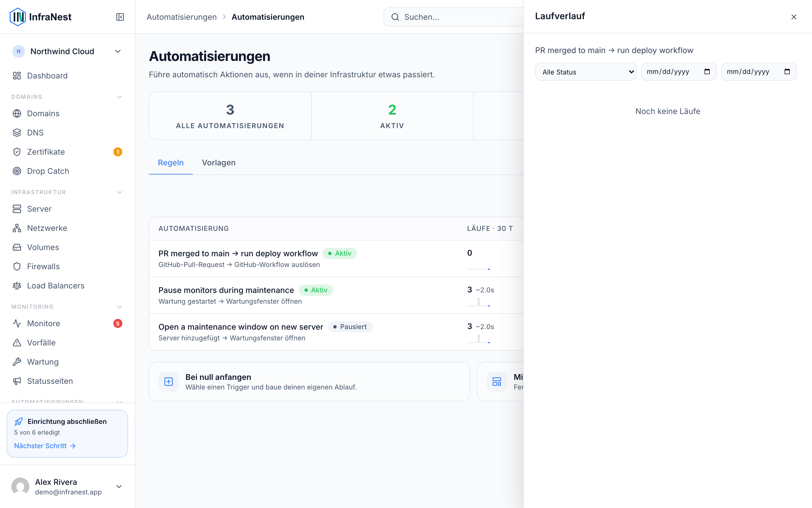The width and height of the screenshot is (812, 508).
Task: Open Open a maintenance window on new server rule
Action: point(240,327)
